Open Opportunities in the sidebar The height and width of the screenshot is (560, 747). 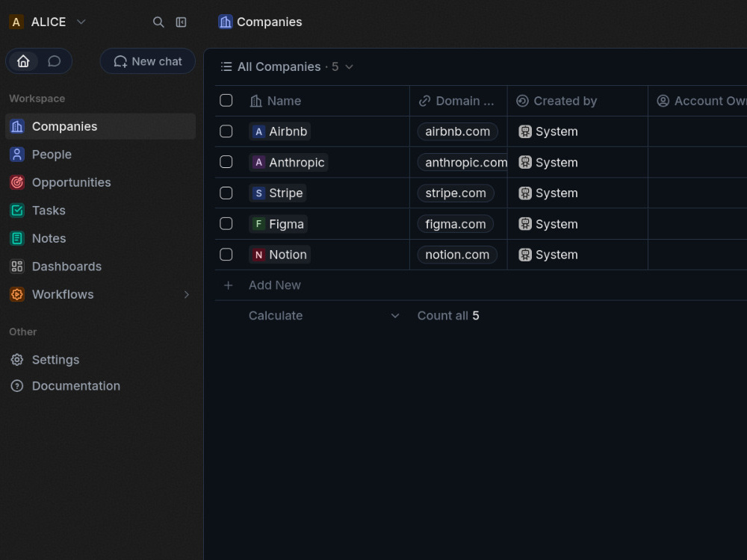[x=100, y=182]
